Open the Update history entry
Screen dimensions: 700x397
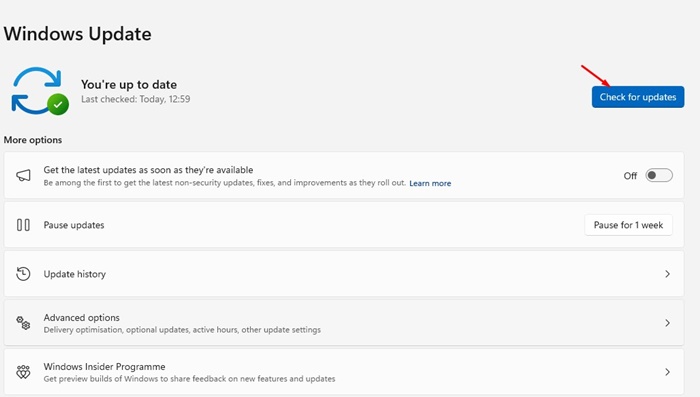344,274
